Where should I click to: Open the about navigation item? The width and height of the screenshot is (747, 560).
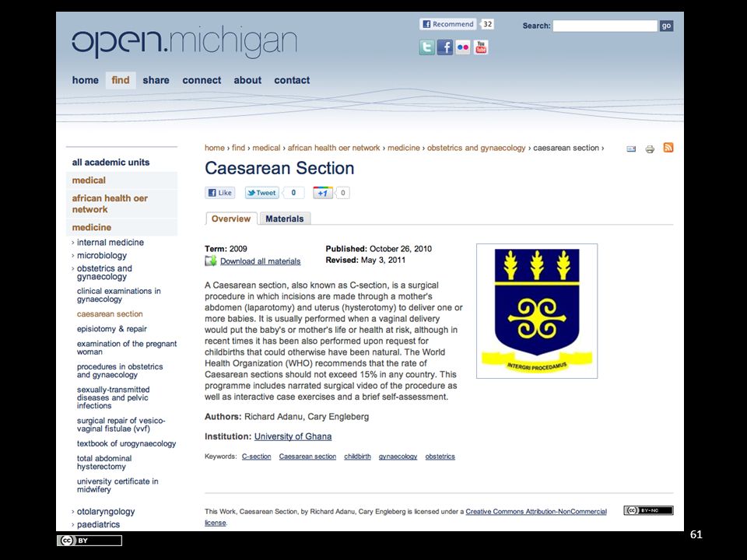point(247,80)
